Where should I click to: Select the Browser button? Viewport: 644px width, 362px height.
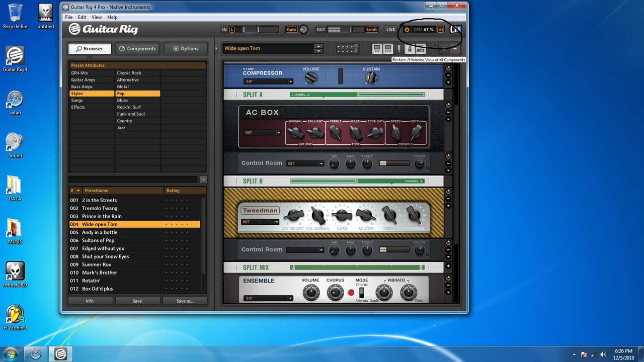click(89, 49)
